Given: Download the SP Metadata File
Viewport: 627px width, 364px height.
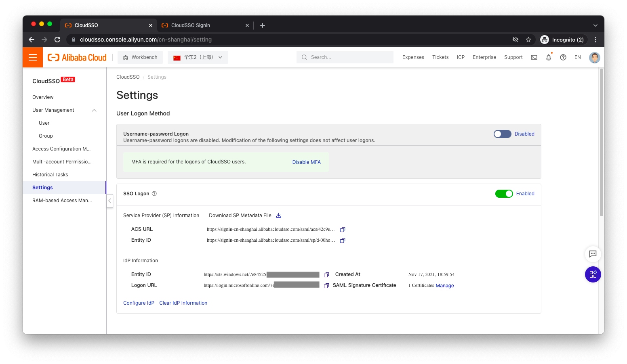Looking at the screenshot, I should [278, 215].
